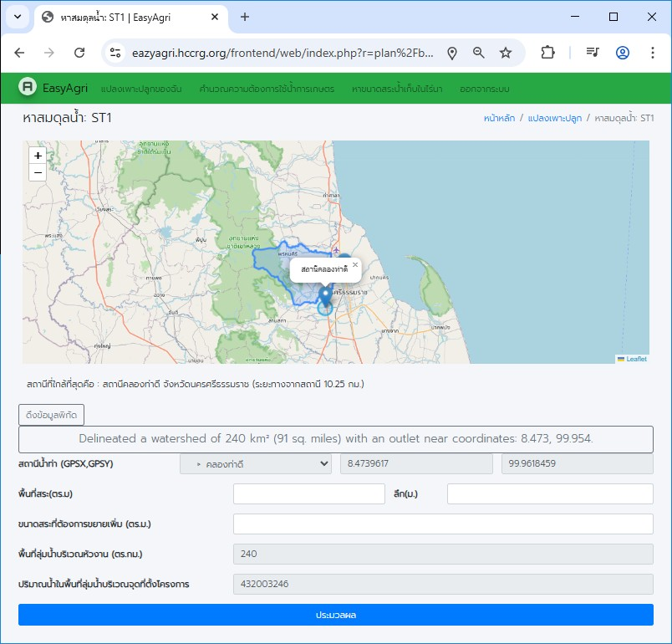The image size is (672, 644).
Task: Focus the ลึก(ม.) depth input field
Action: coord(550,493)
